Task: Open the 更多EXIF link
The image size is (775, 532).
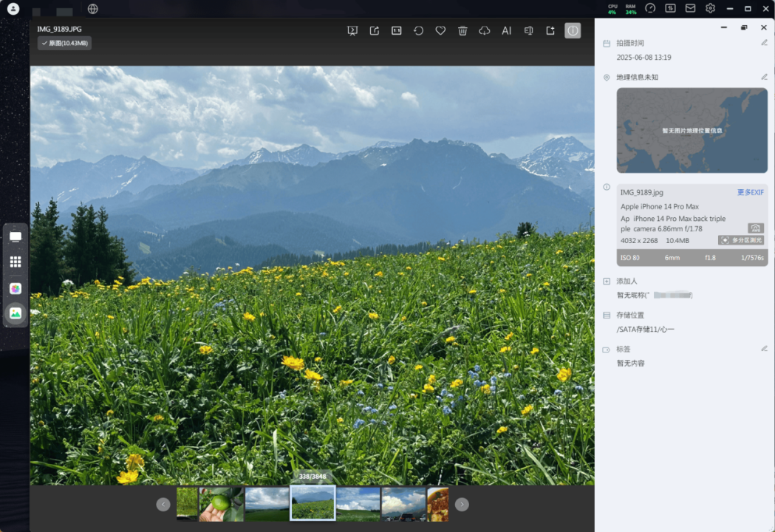Action: pos(750,192)
